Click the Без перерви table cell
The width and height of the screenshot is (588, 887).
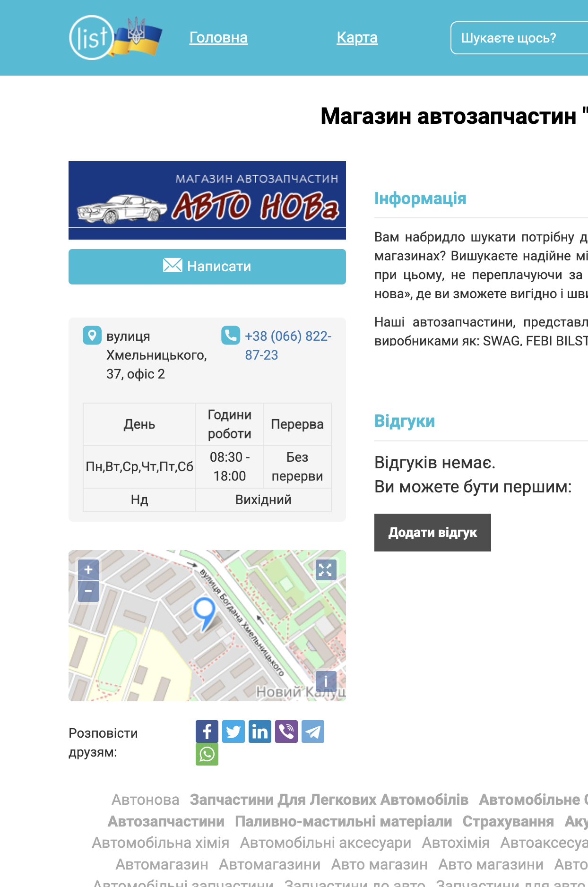click(x=297, y=466)
